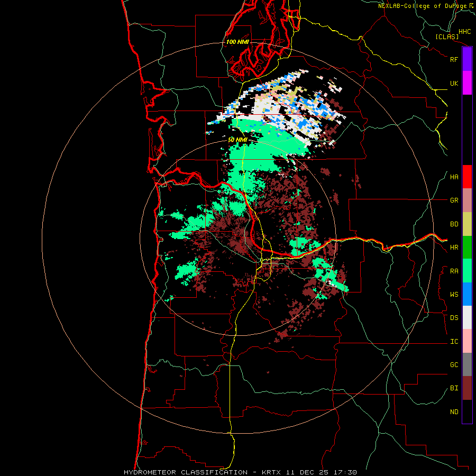476x476 pixels.
Task: Click the HA legend label
Action: (454, 177)
